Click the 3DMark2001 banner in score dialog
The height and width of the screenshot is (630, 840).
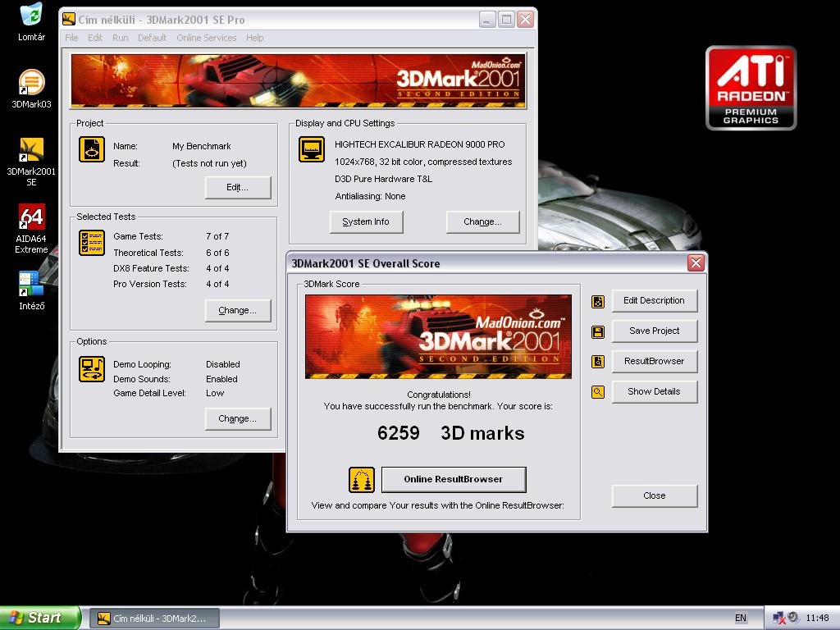pyautogui.click(x=438, y=336)
